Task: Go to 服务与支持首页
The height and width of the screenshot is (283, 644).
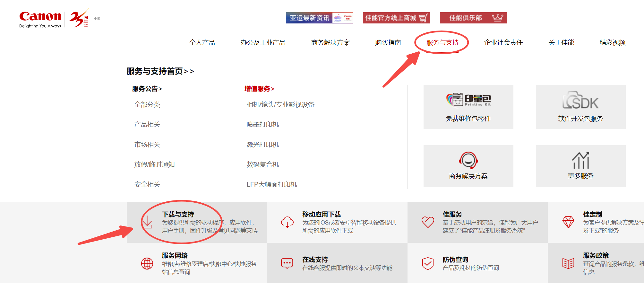Action: (160, 71)
